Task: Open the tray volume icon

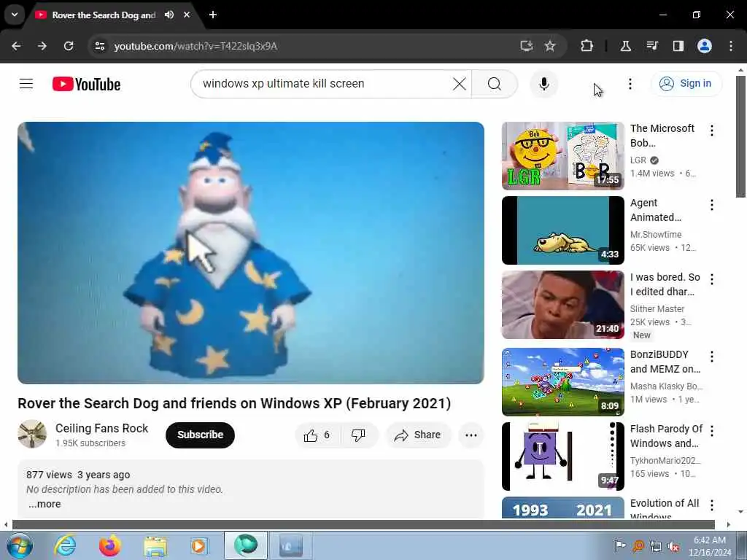Action: tap(673, 546)
